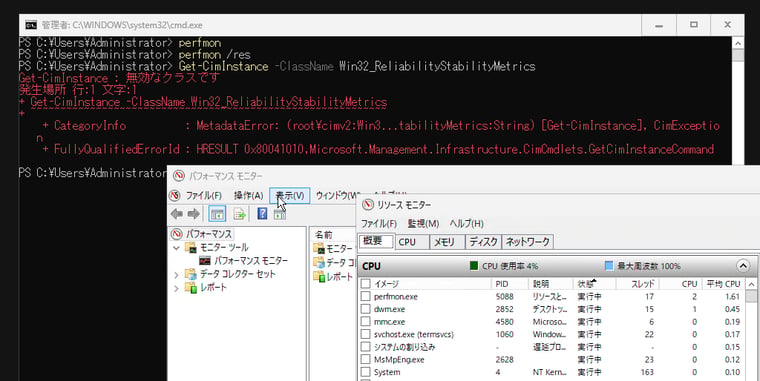The height and width of the screenshot is (381, 760).
Task: Open 監視(M) menu in Resource Monitor
Action: point(423,223)
